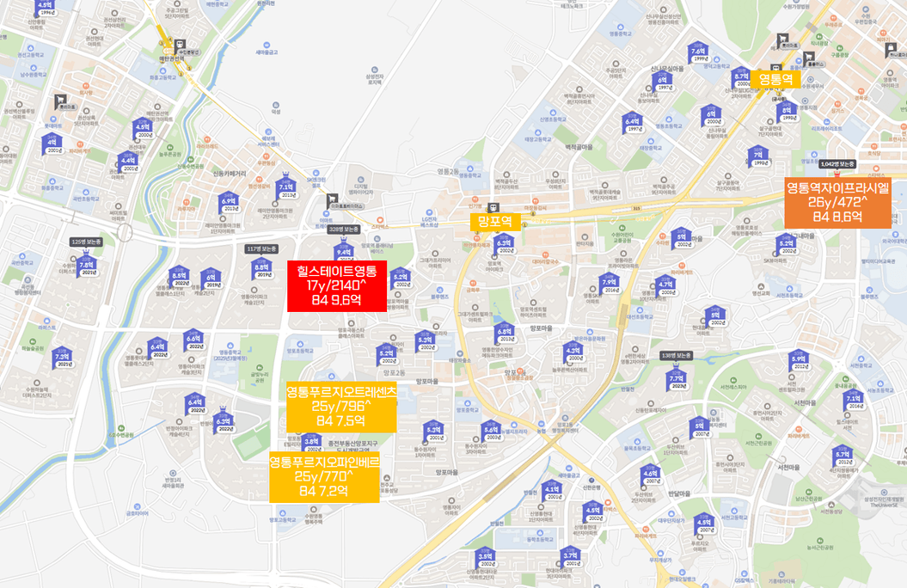Screen dimensions: 907x588
Task: Open the 138명 보는중 bubble
Action: (677, 356)
